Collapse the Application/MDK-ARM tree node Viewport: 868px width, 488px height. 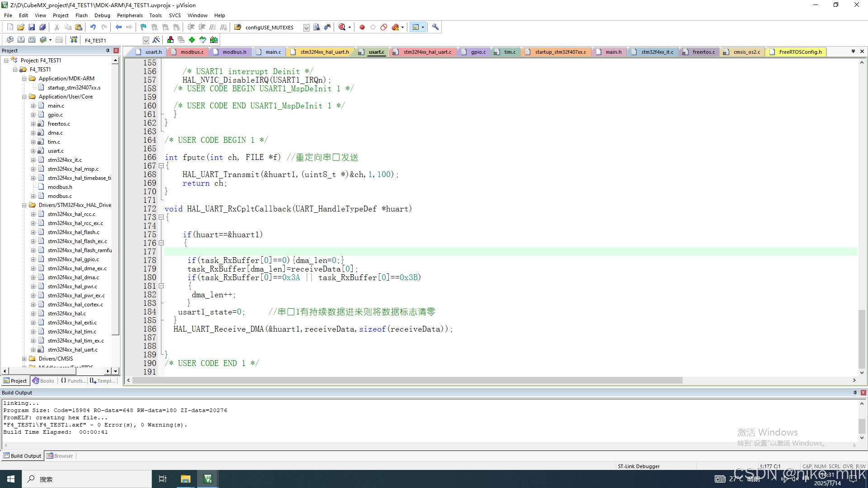point(24,78)
